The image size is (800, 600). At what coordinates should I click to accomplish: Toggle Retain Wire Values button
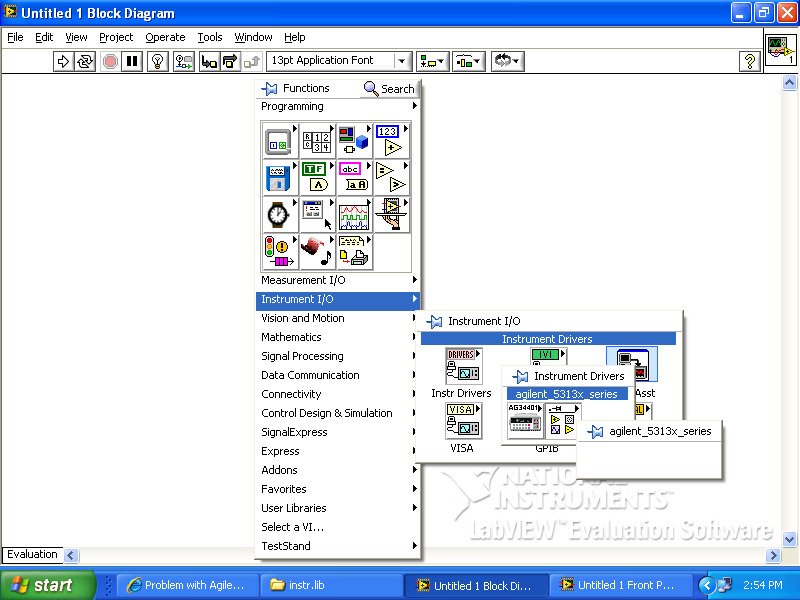pos(184,62)
